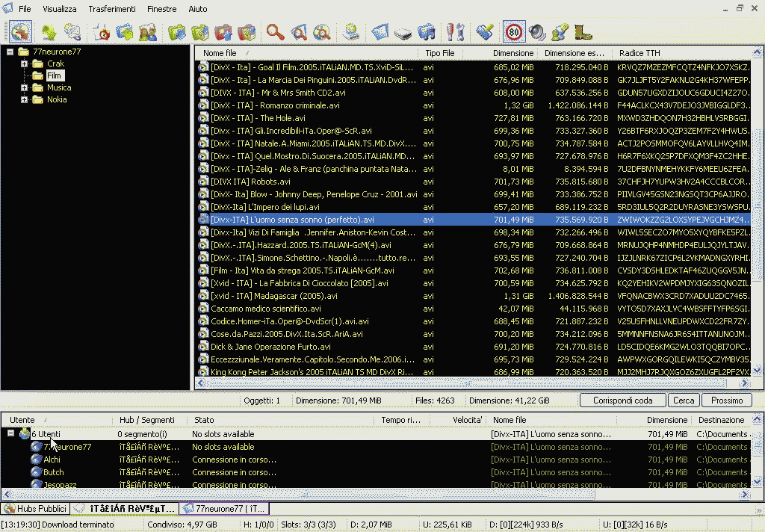765x532 pixels.
Task: Toggle sound with the speaker icon
Action: pyautogui.click(x=536, y=32)
